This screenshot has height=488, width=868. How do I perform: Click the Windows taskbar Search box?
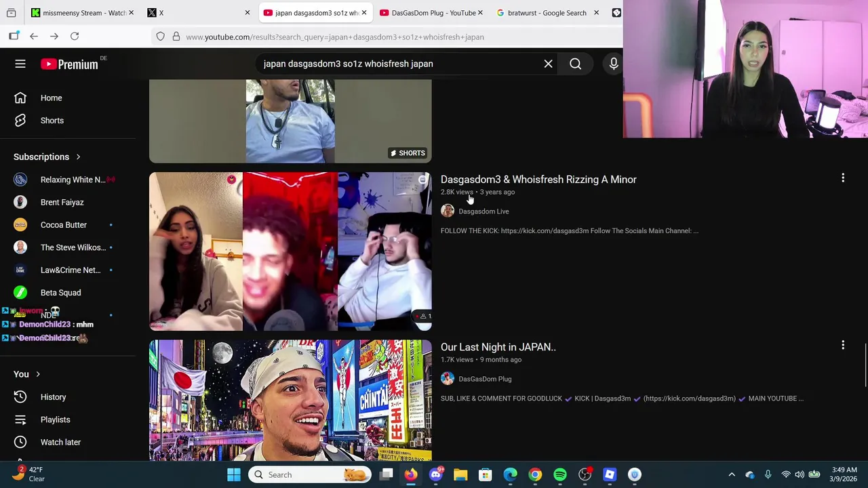click(309, 474)
